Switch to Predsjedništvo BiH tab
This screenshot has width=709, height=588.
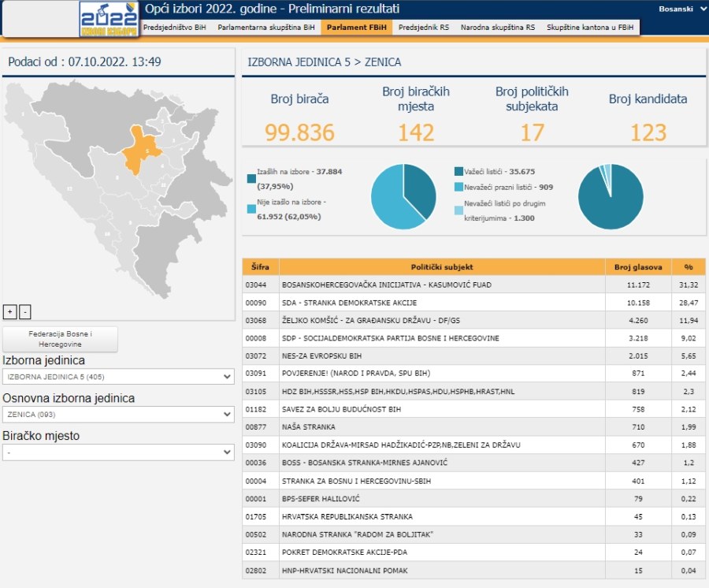pos(174,27)
